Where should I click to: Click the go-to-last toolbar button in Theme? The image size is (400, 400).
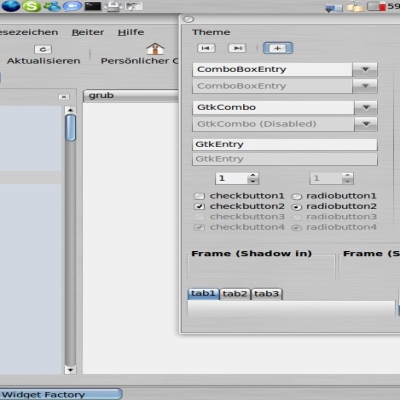click(237, 48)
